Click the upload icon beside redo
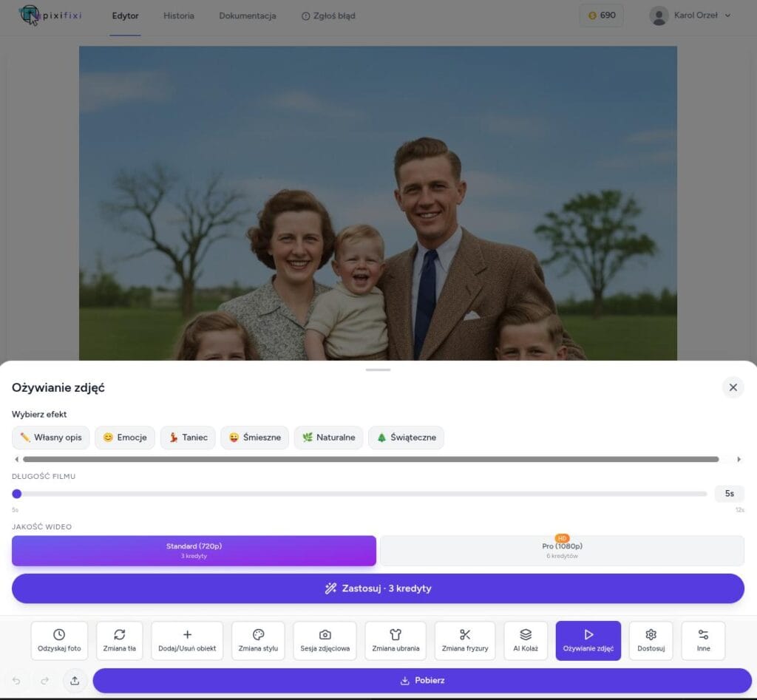Viewport: 757px width, 700px height. (75, 681)
